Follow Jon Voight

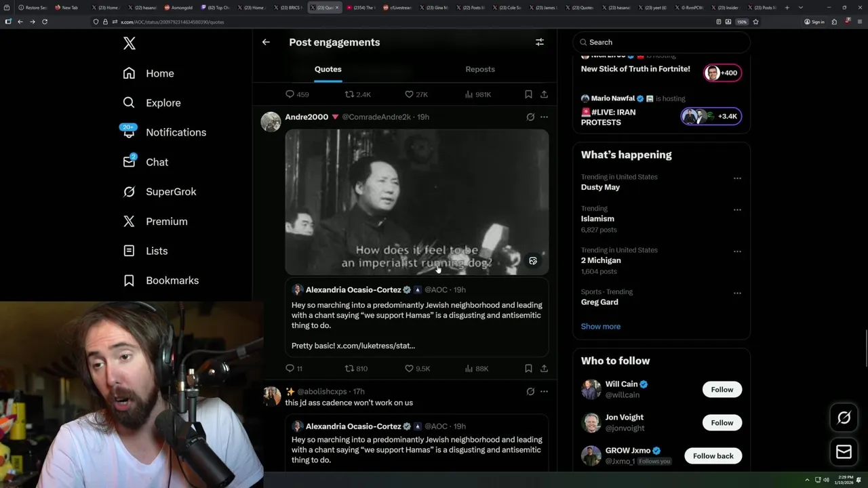tap(722, 423)
